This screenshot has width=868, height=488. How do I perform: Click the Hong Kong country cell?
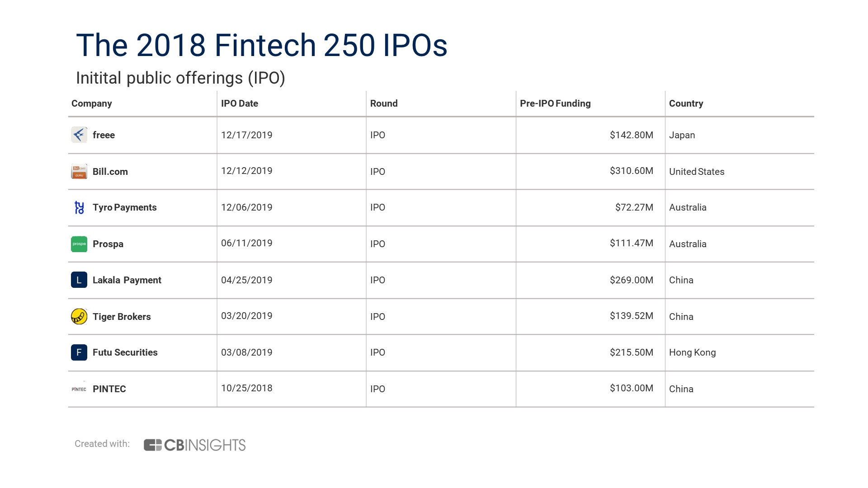tap(692, 352)
